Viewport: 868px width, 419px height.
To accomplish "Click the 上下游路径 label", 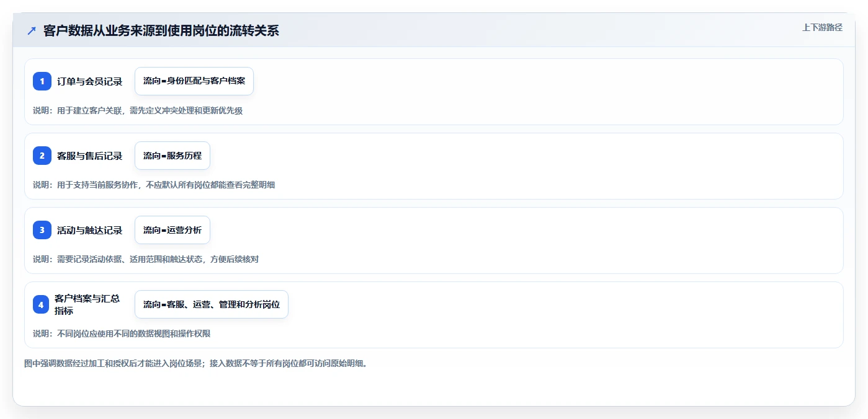I will (x=822, y=27).
